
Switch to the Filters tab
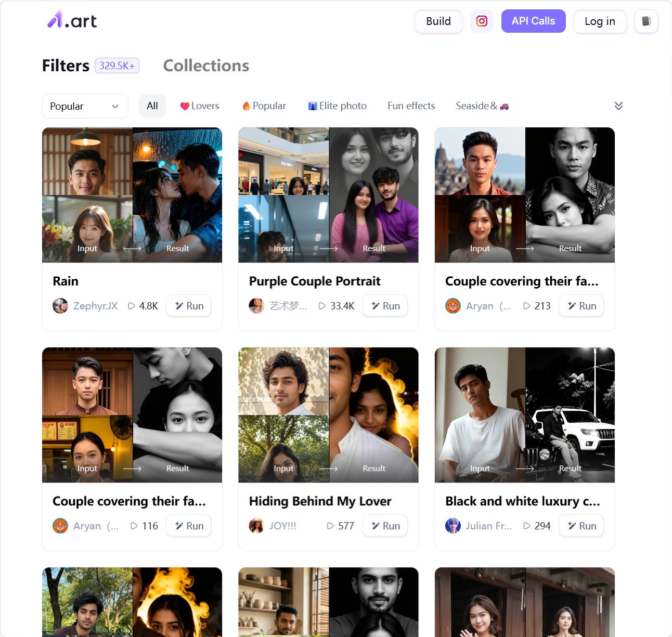[x=66, y=66]
